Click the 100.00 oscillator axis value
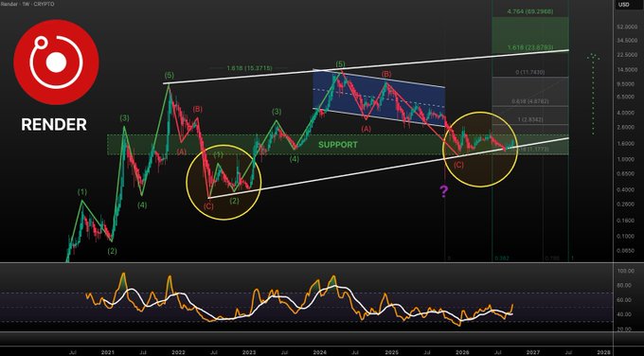This screenshot has width=644, height=356. [x=626, y=271]
